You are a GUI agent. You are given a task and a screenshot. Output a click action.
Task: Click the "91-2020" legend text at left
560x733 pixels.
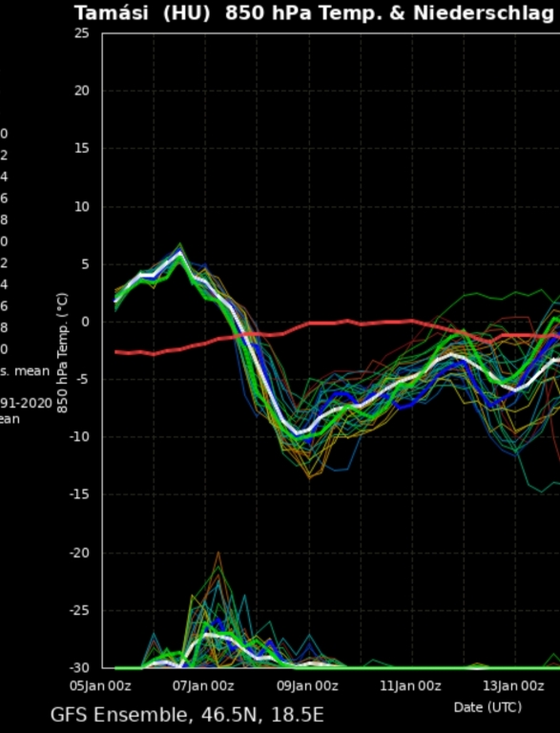(x=26, y=403)
